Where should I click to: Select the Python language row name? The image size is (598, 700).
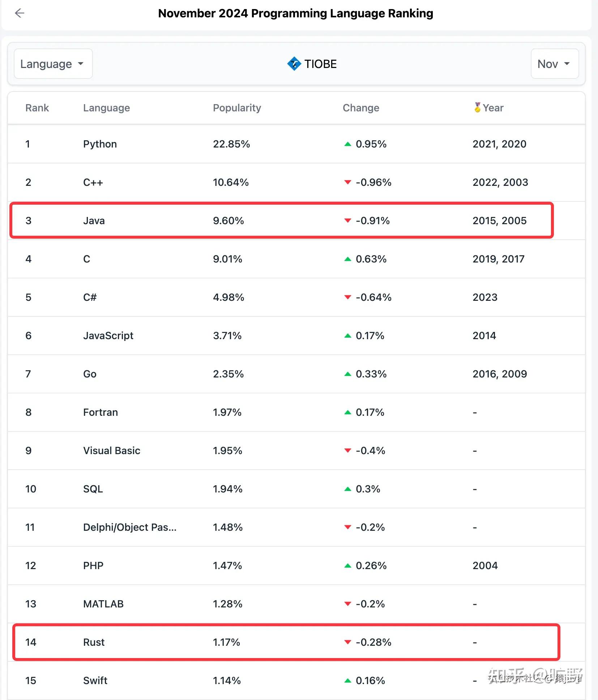(x=100, y=144)
